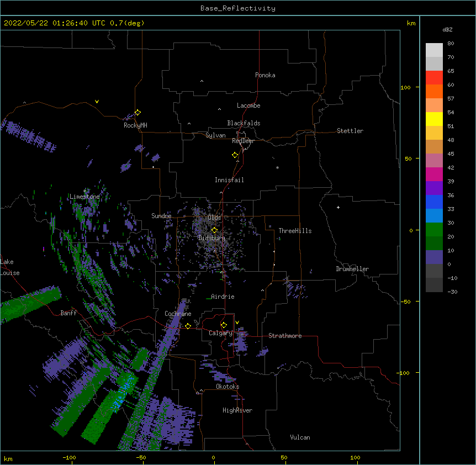Click the Lake Louise map label
Image resolution: width=476 pixels, height=465 pixels.
(x=10, y=267)
